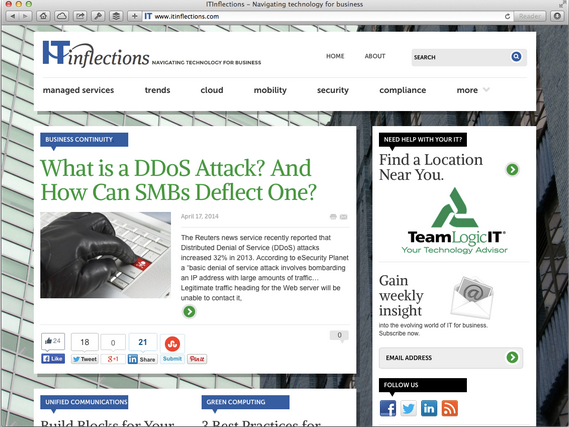Open the Facebook follow icon
This screenshot has height=427, width=569.
388,408
